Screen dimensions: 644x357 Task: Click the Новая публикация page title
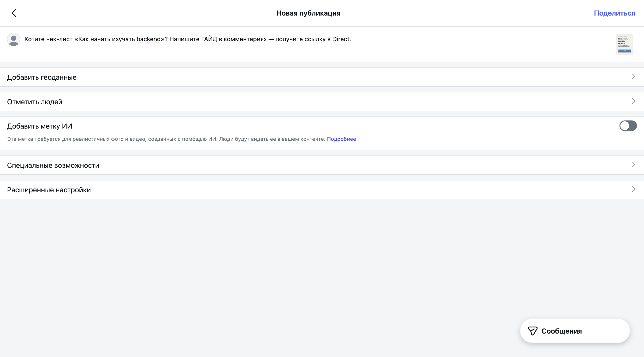pyautogui.click(x=308, y=13)
